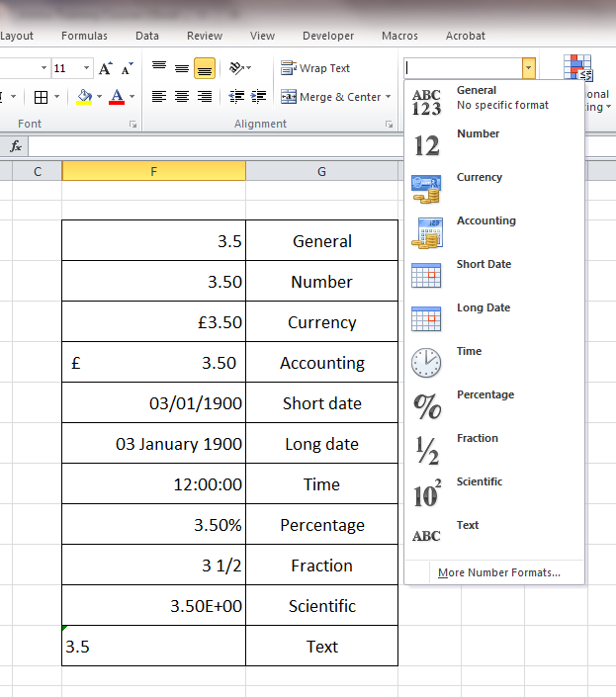Viewport: 616px width, 697px height.
Task: Choose the Text ABC format icon
Action: (426, 536)
